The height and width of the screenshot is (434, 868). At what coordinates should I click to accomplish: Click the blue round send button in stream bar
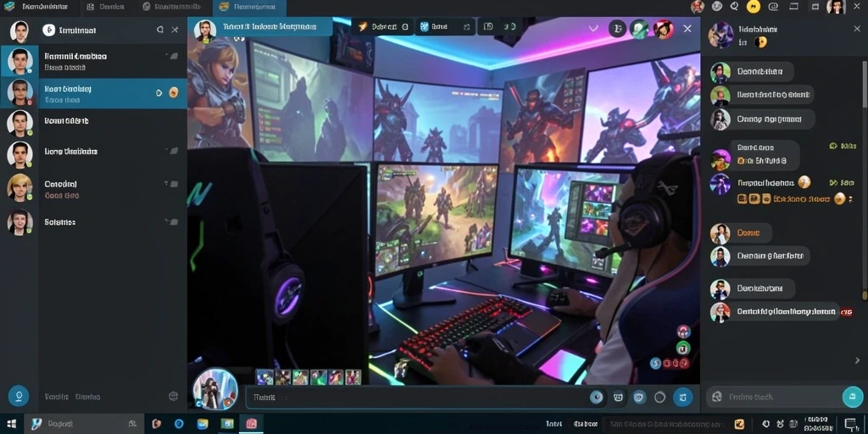click(x=682, y=397)
